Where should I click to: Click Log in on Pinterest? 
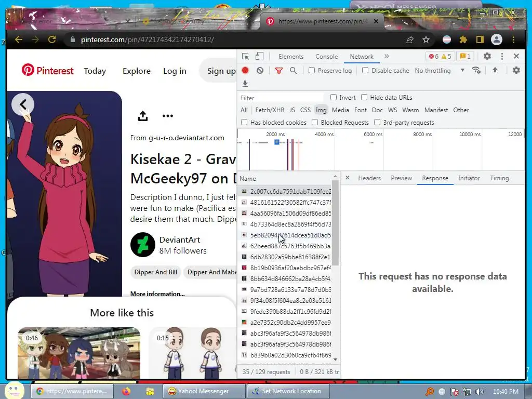(x=175, y=71)
